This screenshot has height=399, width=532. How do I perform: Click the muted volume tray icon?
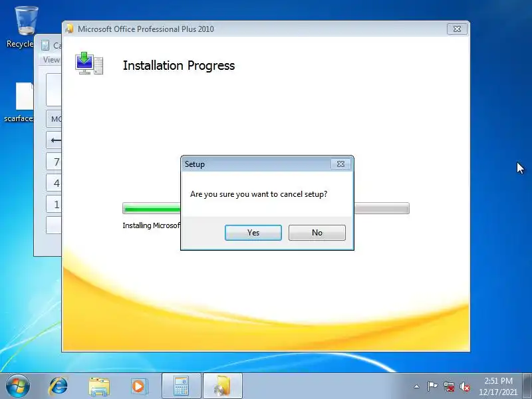click(x=464, y=386)
